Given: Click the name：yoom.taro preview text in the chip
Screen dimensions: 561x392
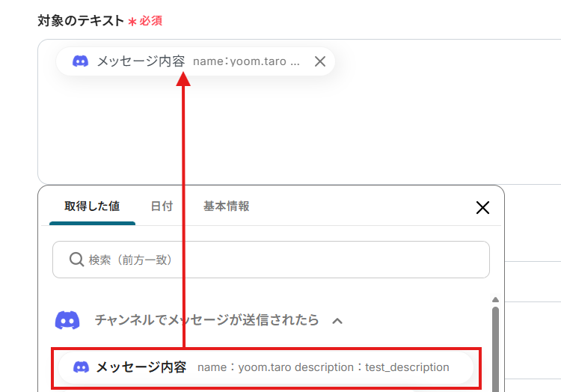Looking at the screenshot, I should point(246,61).
